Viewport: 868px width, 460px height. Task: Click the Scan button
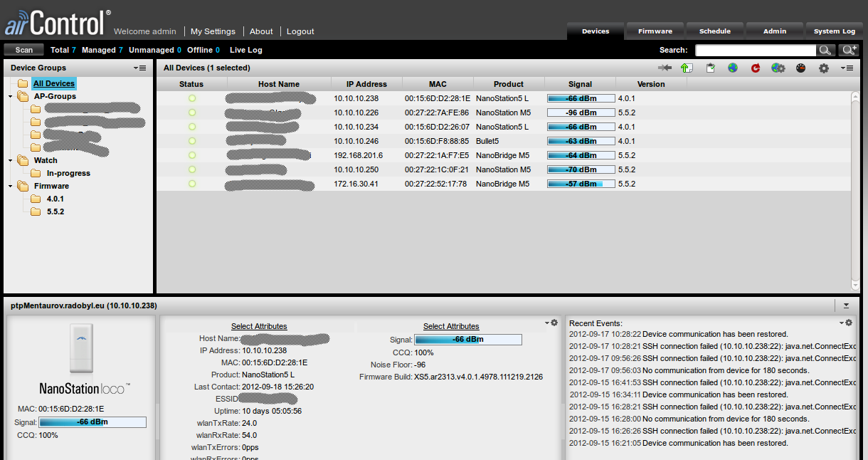[x=24, y=50]
